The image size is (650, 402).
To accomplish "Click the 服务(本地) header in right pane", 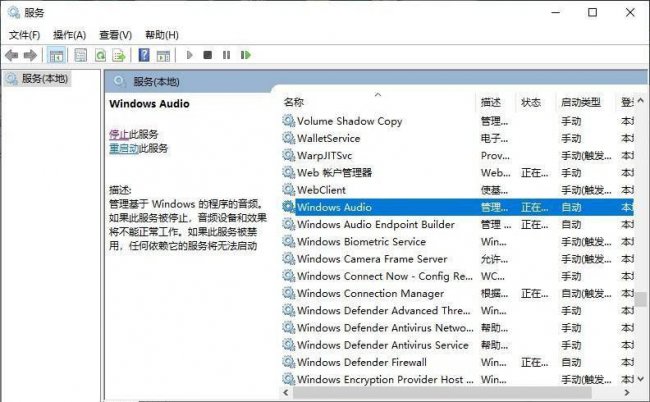I will (x=156, y=81).
